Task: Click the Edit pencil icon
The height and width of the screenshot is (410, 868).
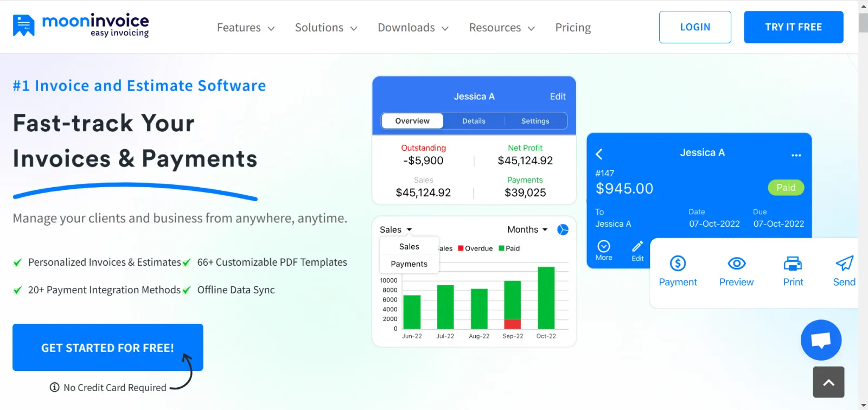Action: pos(637,246)
